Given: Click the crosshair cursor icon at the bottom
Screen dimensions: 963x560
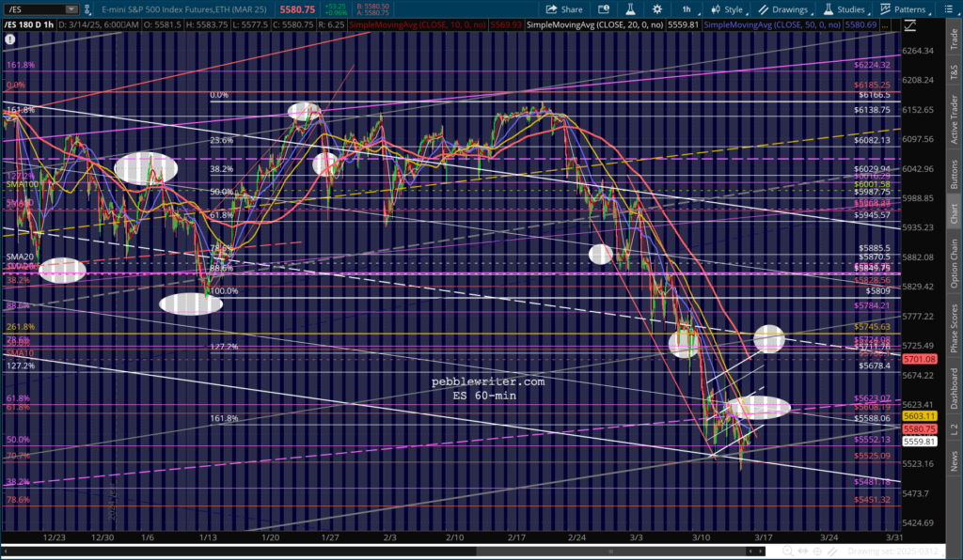Looking at the screenshot, I should 817,552.
